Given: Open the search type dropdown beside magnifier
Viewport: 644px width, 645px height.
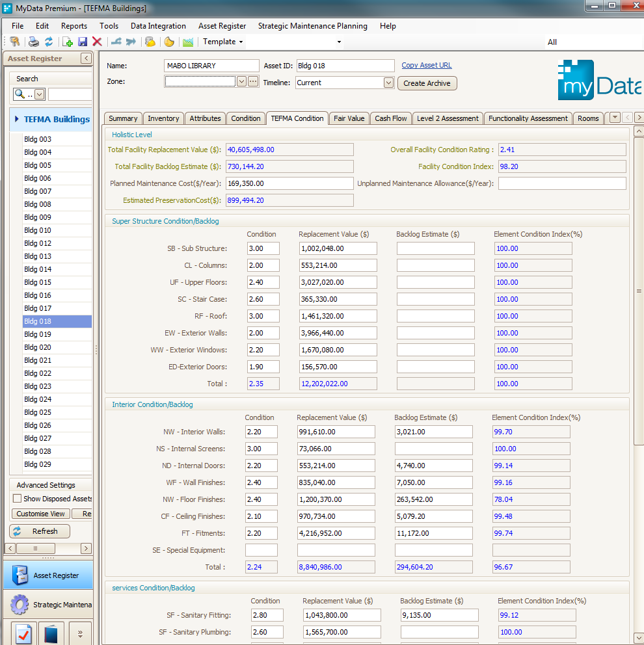Looking at the screenshot, I should pyautogui.click(x=40, y=94).
